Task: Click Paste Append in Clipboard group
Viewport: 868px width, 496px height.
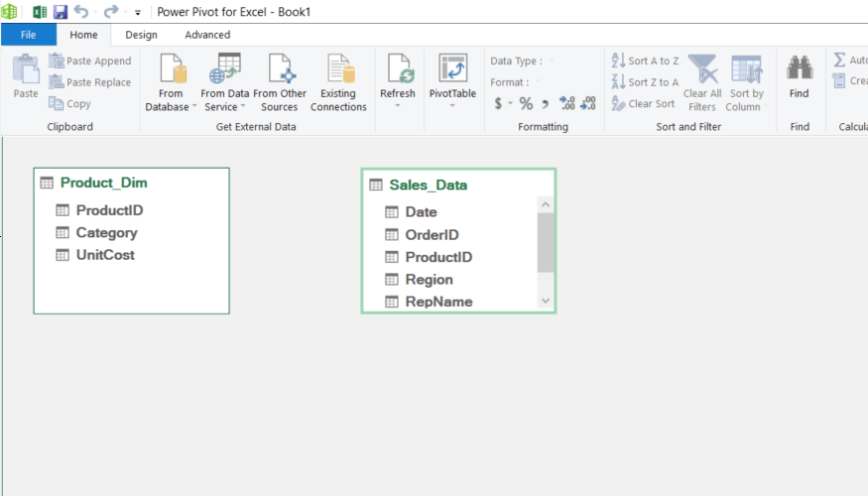Action: 89,61
